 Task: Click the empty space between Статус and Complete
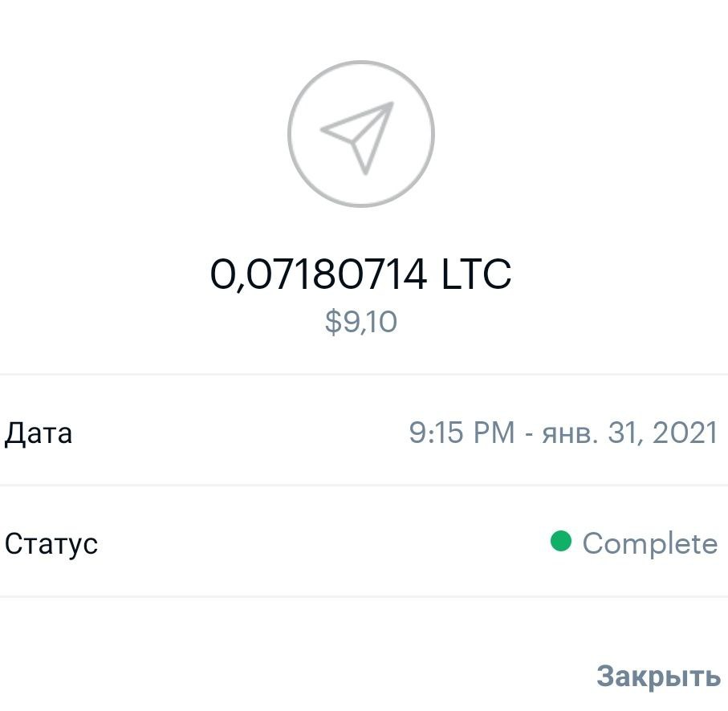(321, 543)
